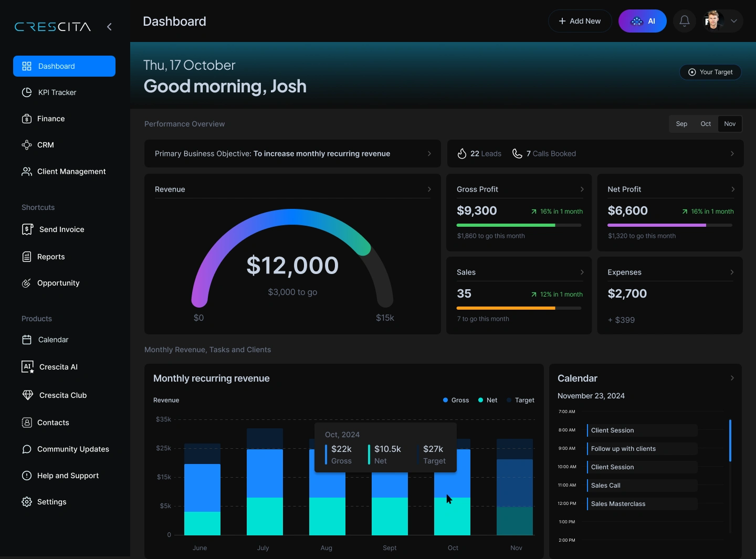Select the Finance sidebar icon
This screenshot has width=756, height=559.
(x=27, y=119)
